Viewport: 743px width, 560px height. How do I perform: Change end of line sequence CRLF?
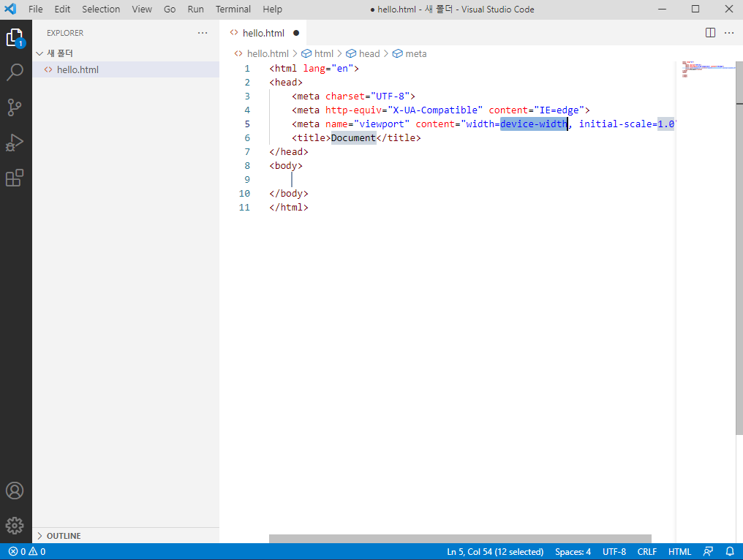pyautogui.click(x=646, y=551)
